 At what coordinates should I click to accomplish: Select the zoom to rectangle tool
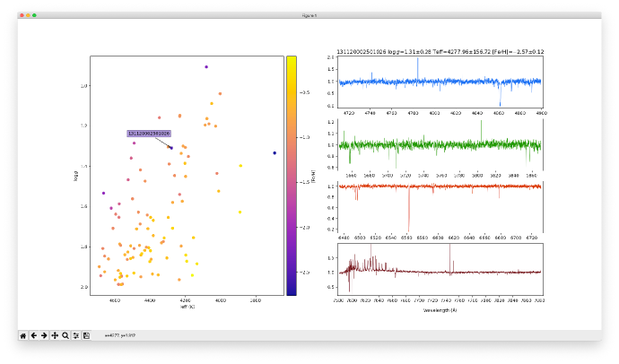65,334
